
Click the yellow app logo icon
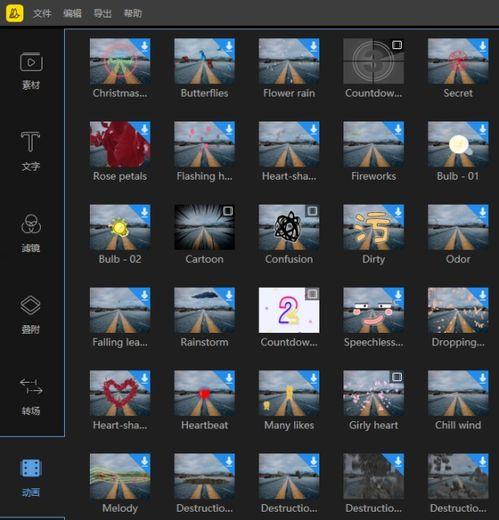[15, 13]
